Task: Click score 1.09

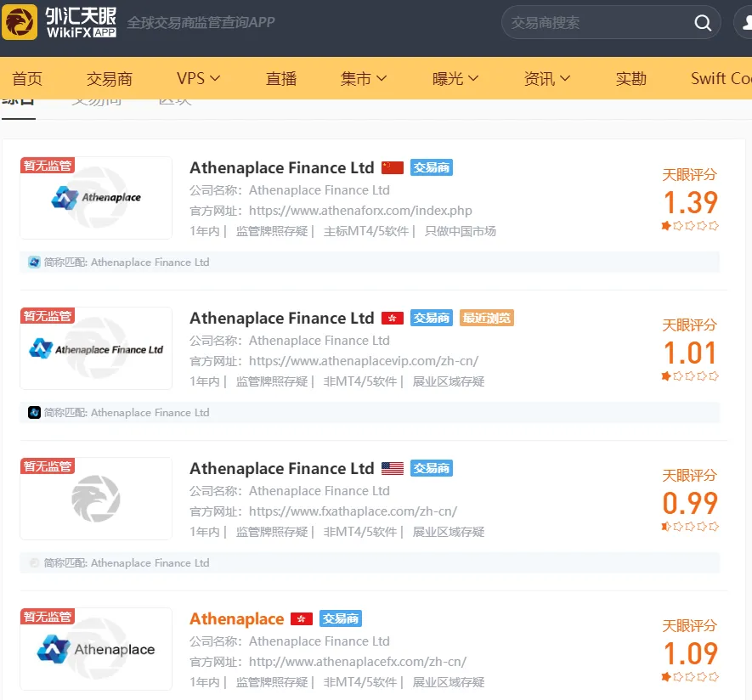Action: [690, 653]
